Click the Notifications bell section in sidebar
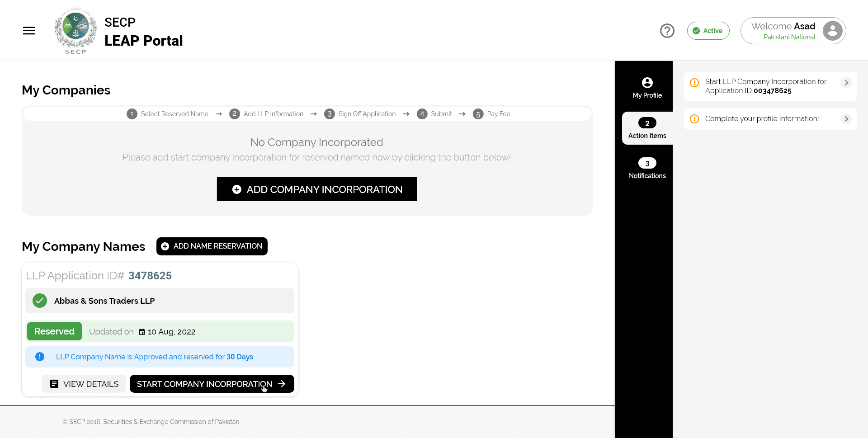The height and width of the screenshot is (438, 868). [647, 168]
